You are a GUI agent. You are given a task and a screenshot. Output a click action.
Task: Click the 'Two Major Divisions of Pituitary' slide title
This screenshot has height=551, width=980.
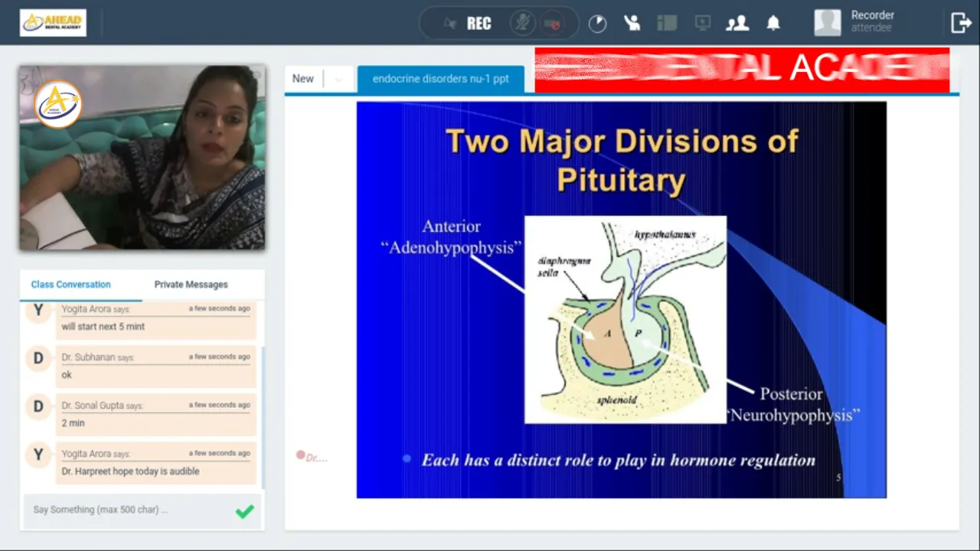click(x=622, y=161)
